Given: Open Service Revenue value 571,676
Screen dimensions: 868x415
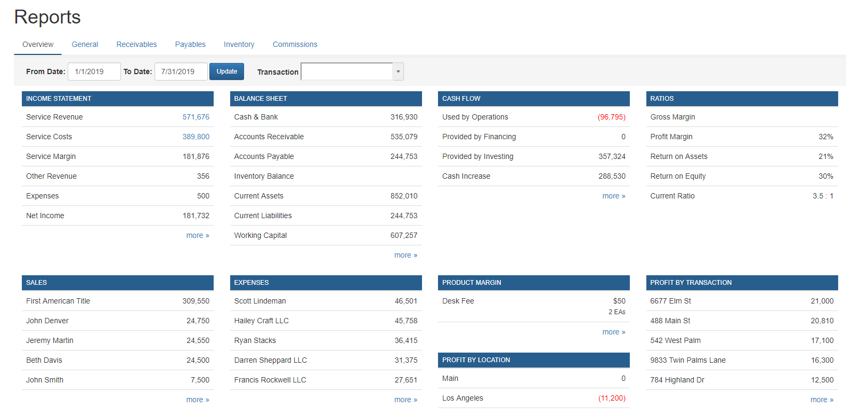Looking at the screenshot, I should [196, 117].
